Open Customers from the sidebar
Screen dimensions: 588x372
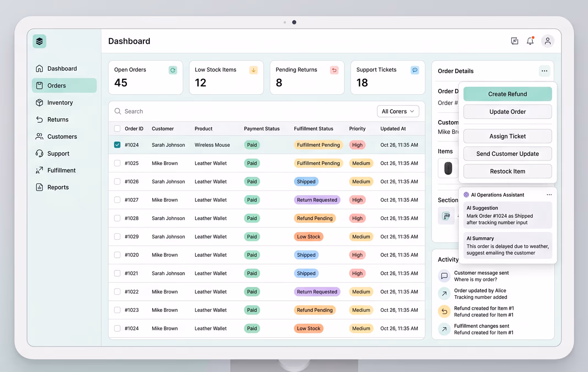click(x=64, y=136)
